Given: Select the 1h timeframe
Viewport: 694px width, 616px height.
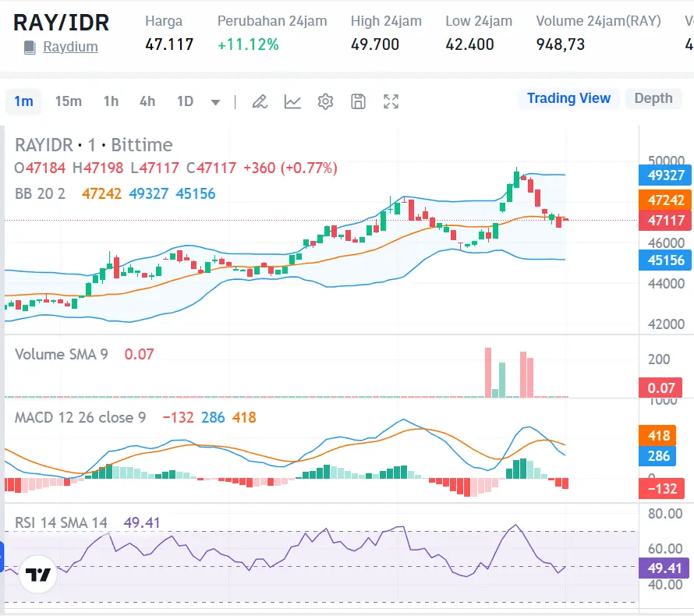Looking at the screenshot, I should pyautogui.click(x=110, y=101).
